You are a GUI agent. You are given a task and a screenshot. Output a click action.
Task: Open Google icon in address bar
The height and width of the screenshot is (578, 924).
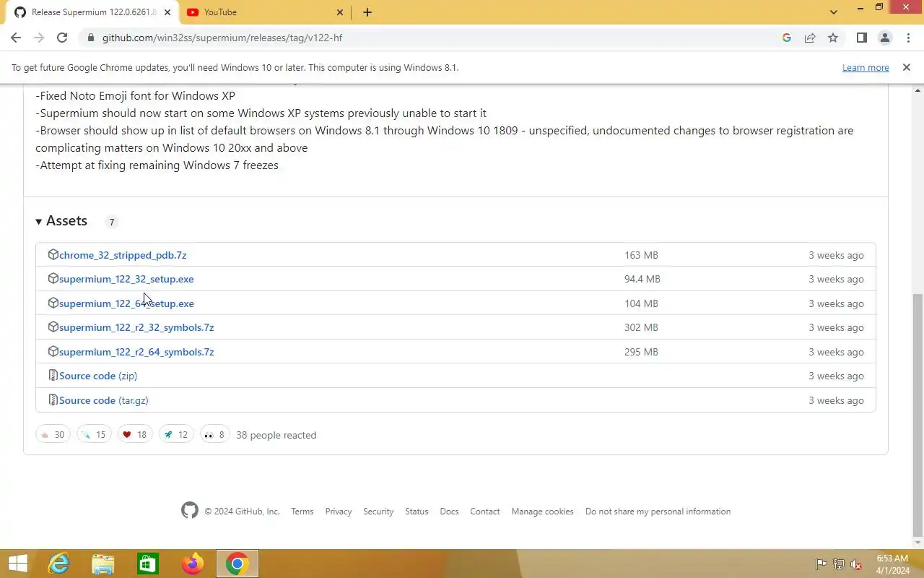(x=787, y=38)
